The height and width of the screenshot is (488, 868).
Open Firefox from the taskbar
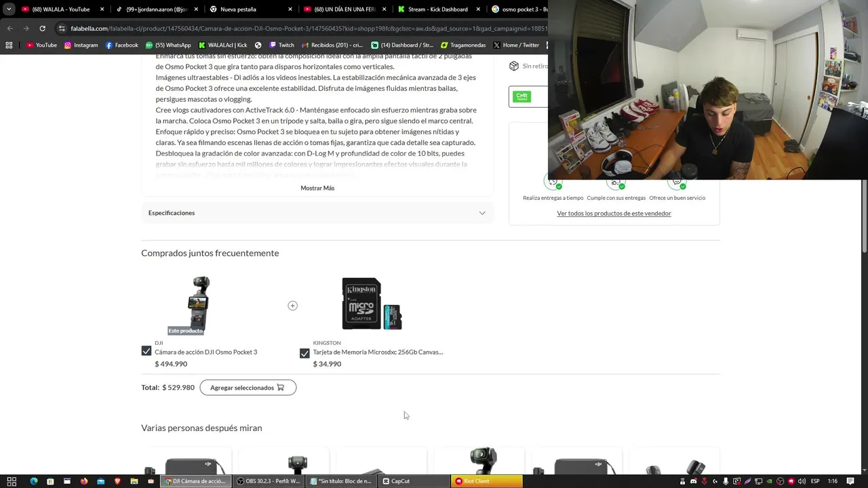84,481
